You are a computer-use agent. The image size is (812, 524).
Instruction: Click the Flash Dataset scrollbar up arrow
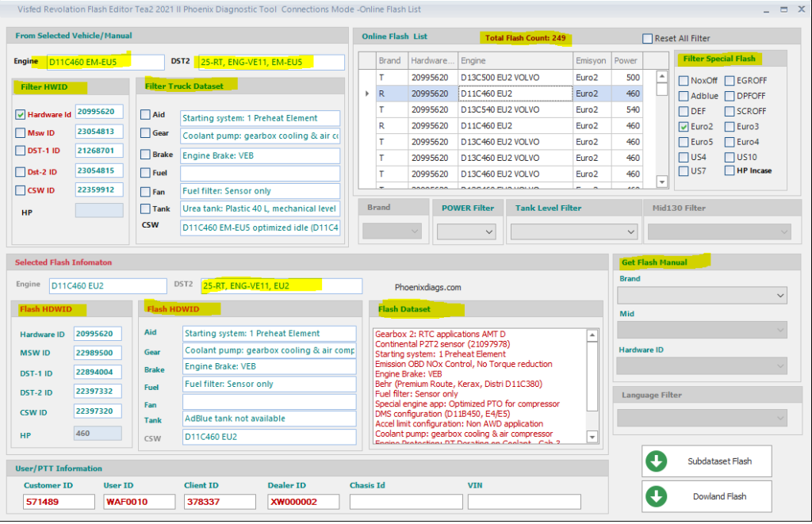[592, 335]
